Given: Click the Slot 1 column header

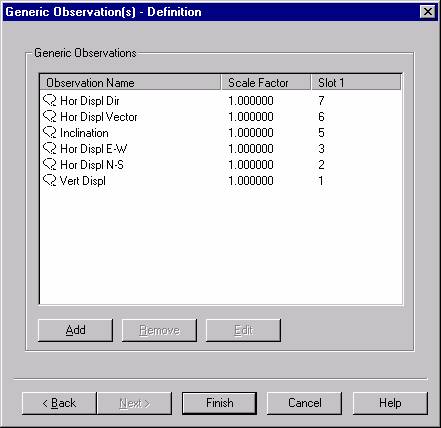Looking at the screenshot, I should pos(356,82).
